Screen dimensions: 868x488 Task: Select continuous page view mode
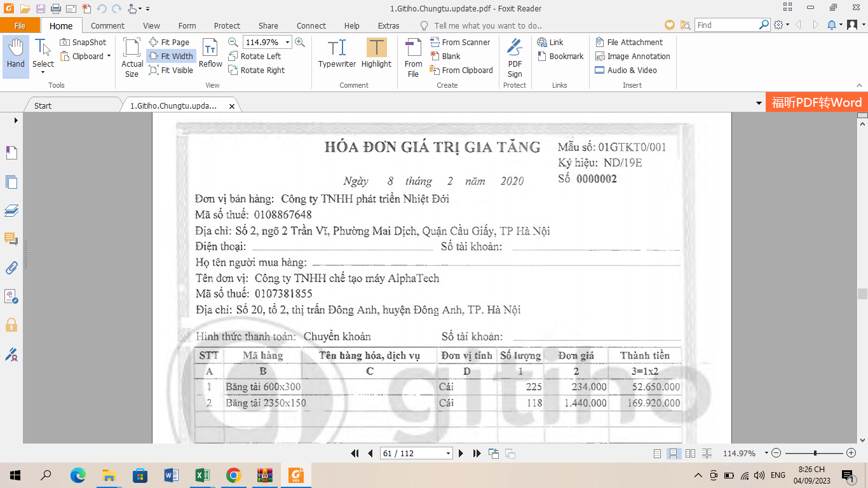tap(673, 453)
